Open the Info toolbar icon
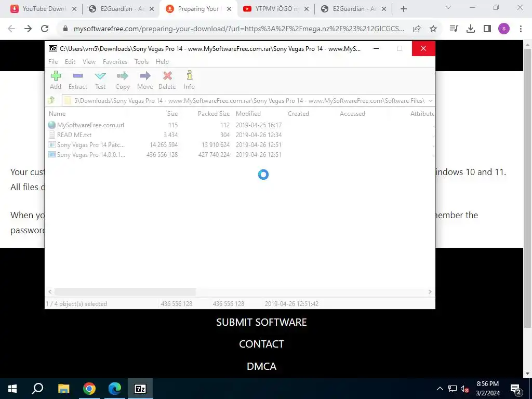The height and width of the screenshot is (399, 532). point(189,80)
